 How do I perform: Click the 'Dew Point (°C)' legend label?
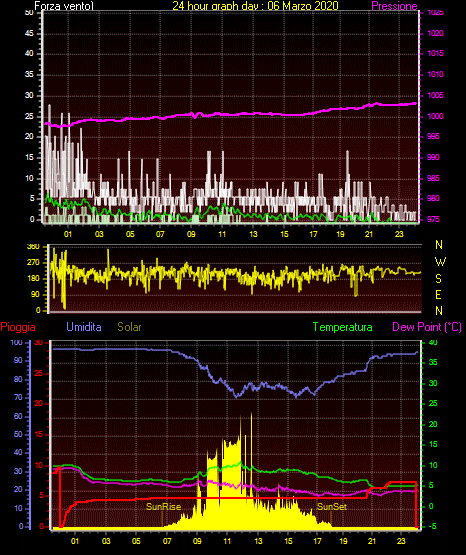click(x=427, y=327)
